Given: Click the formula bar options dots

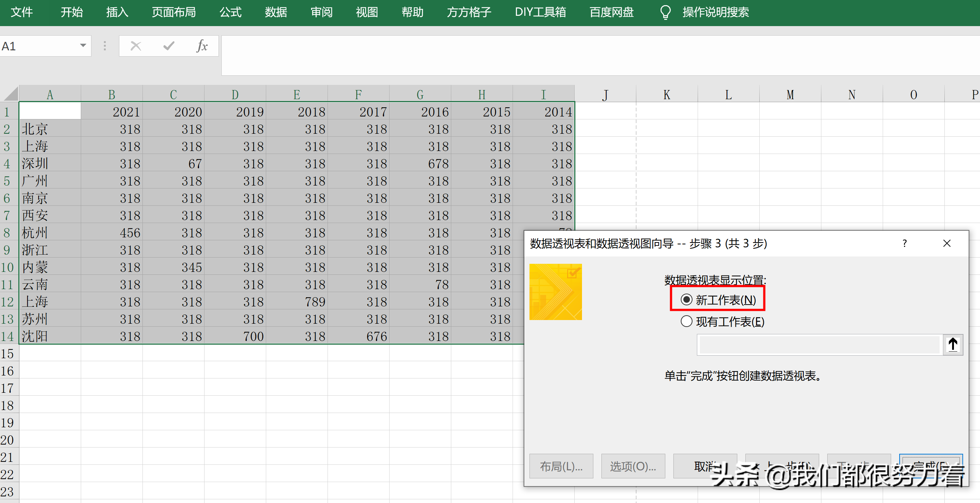Looking at the screenshot, I should [x=105, y=46].
